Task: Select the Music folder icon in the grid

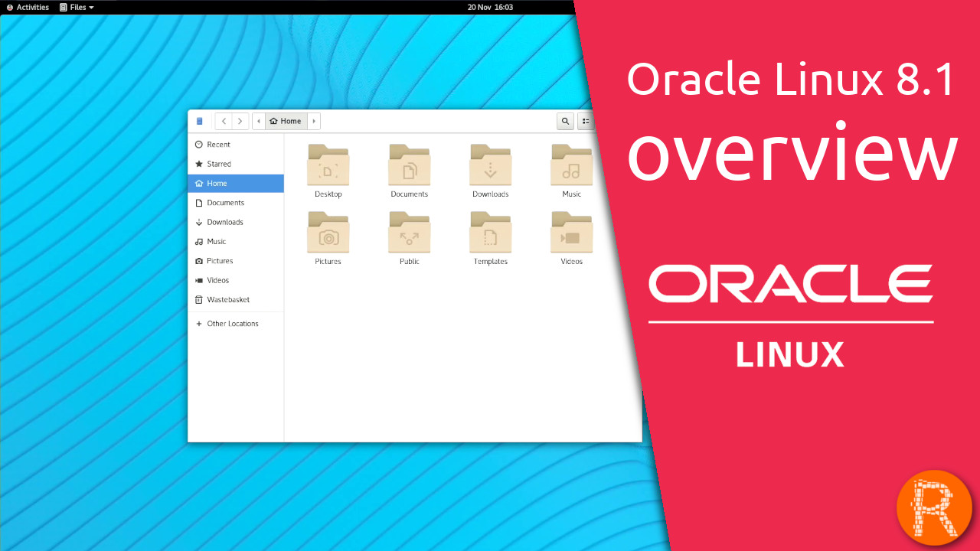Action: (x=572, y=165)
